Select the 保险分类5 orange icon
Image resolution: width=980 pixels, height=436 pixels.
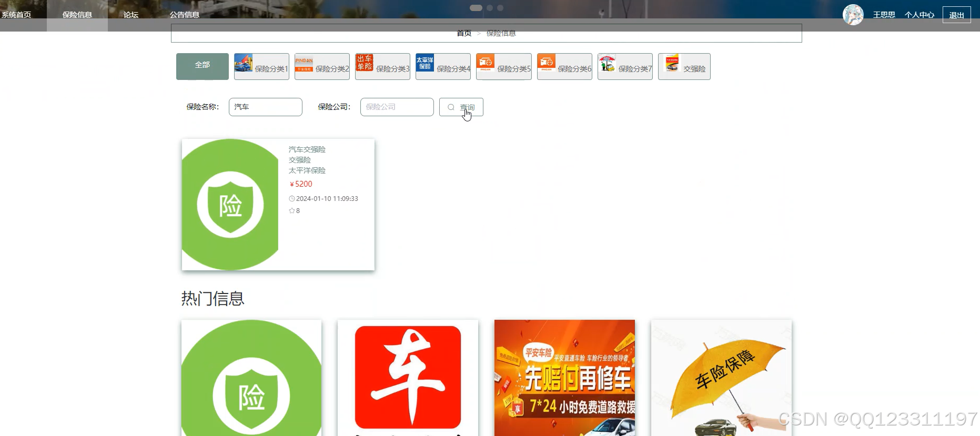click(x=486, y=63)
